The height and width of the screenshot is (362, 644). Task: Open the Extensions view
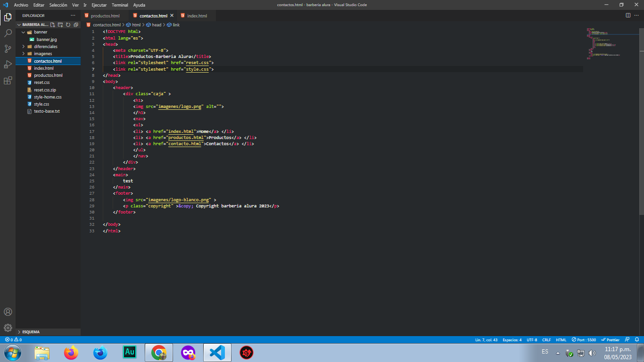tap(8, 81)
